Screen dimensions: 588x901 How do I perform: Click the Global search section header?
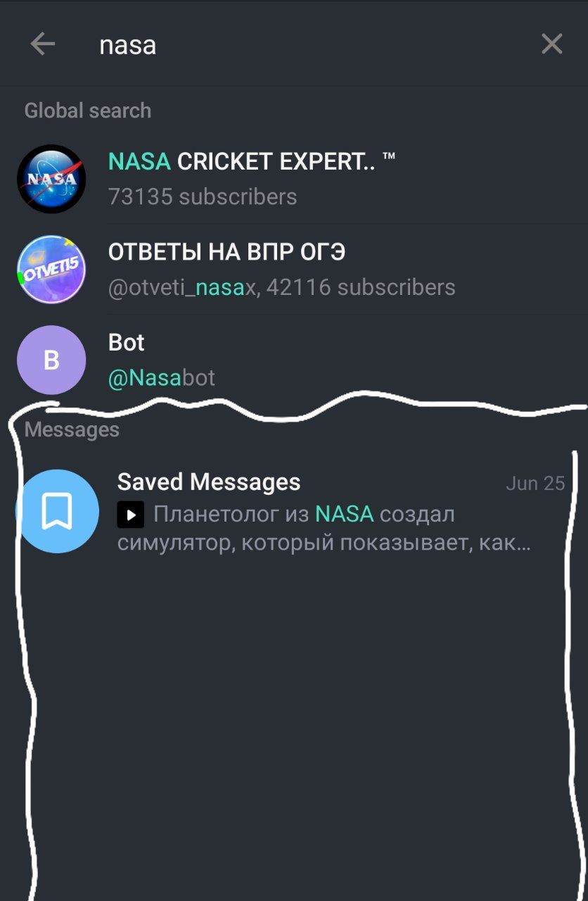[x=88, y=111]
